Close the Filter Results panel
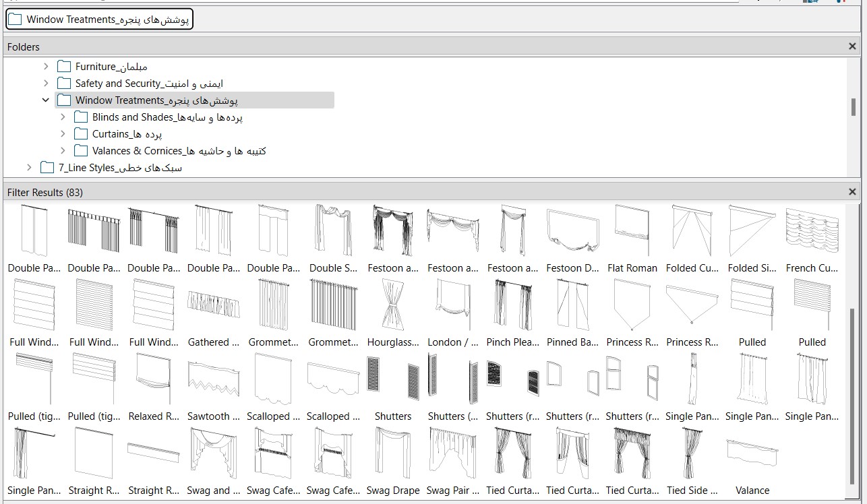The width and height of the screenshot is (867, 504). 852,192
